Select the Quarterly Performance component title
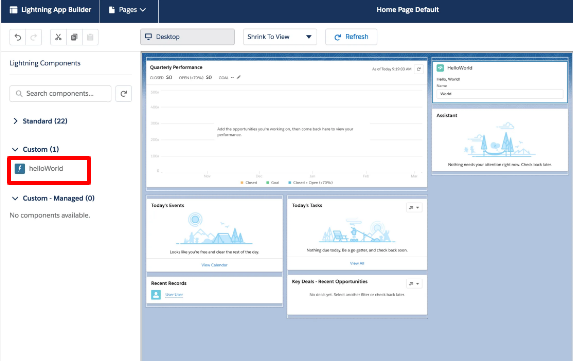 click(176, 67)
